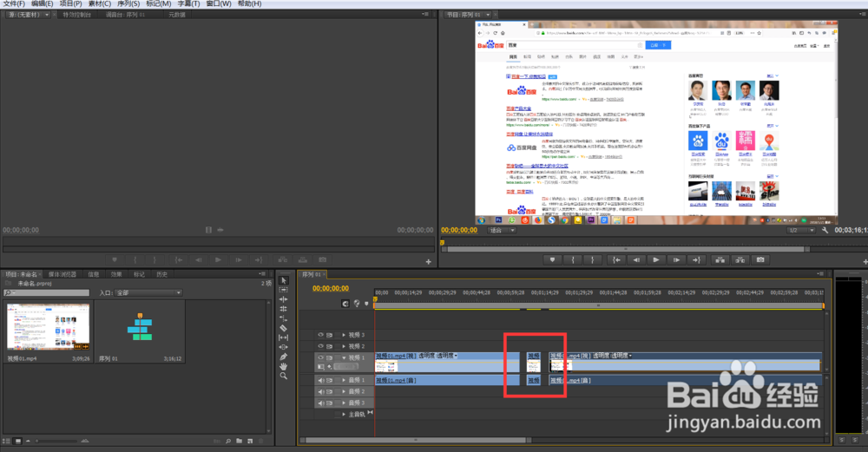868x452 pixels.
Task: Switch to 媒体浏览器 tab
Action: coord(62,274)
